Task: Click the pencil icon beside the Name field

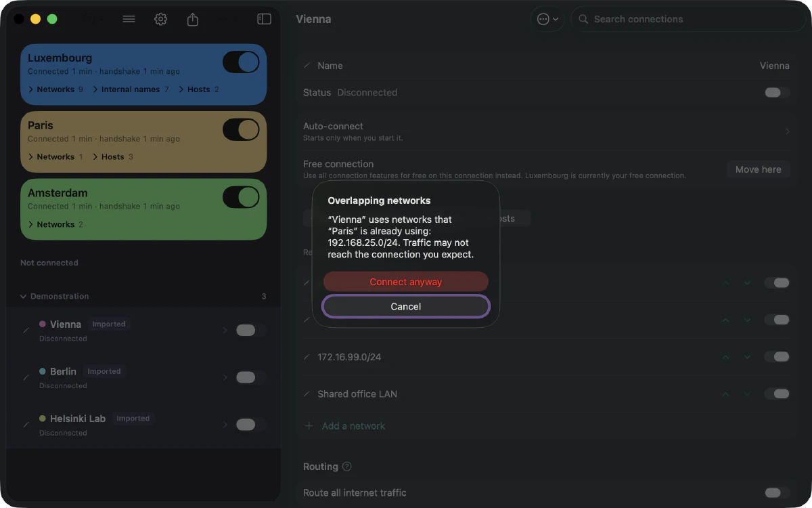Action: pos(307,66)
